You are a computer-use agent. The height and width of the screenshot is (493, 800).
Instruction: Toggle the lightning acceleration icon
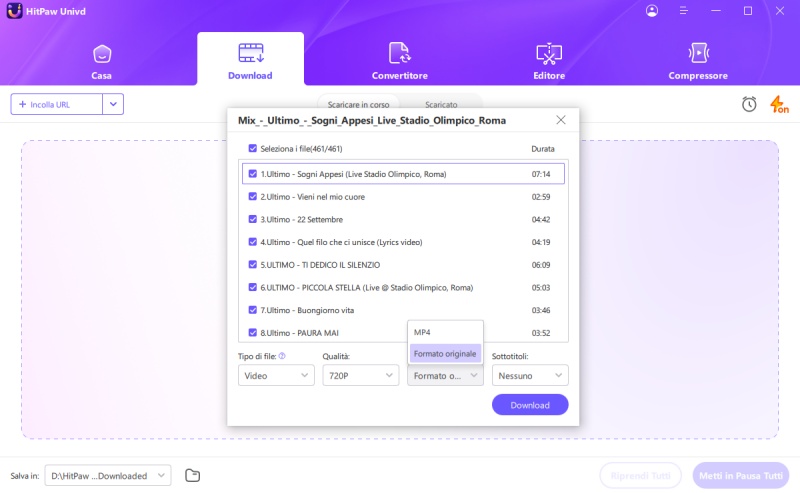coord(779,104)
